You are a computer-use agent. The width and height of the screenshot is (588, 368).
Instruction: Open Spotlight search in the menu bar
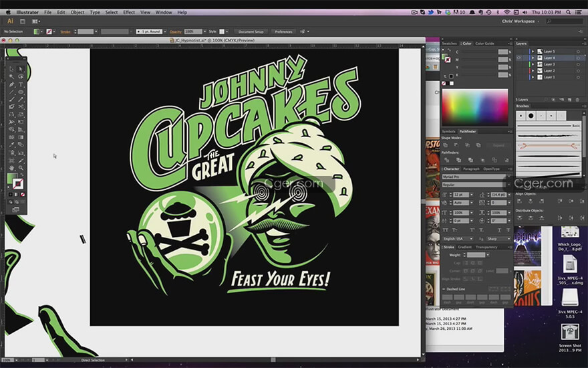569,12
